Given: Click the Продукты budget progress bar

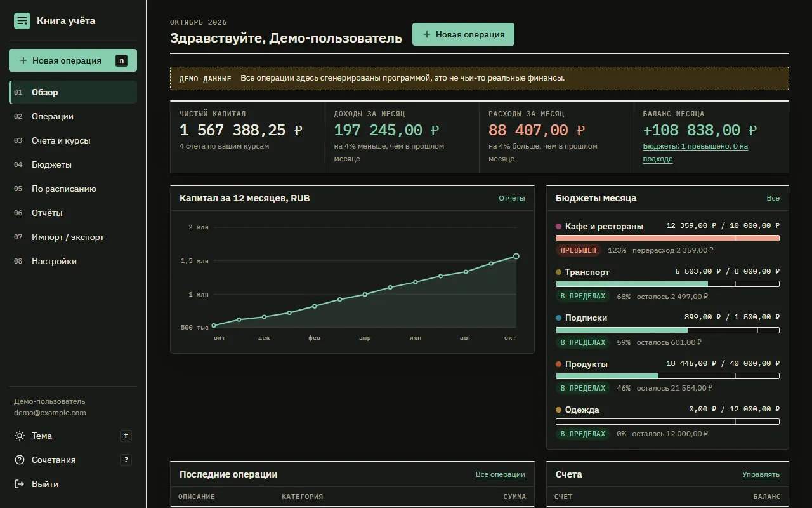Looking at the screenshot, I should (x=667, y=376).
